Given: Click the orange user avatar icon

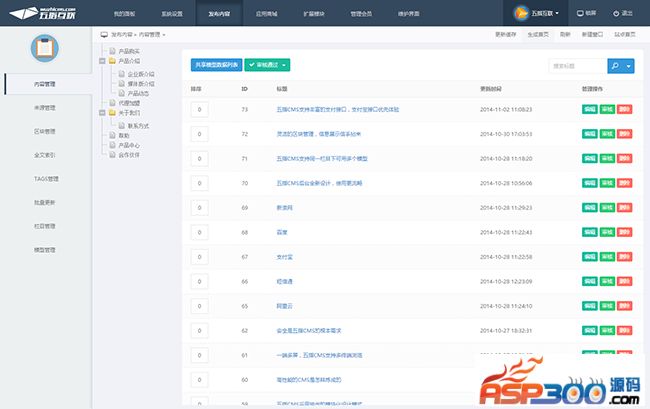Looking at the screenshot, I should (521, 14).
